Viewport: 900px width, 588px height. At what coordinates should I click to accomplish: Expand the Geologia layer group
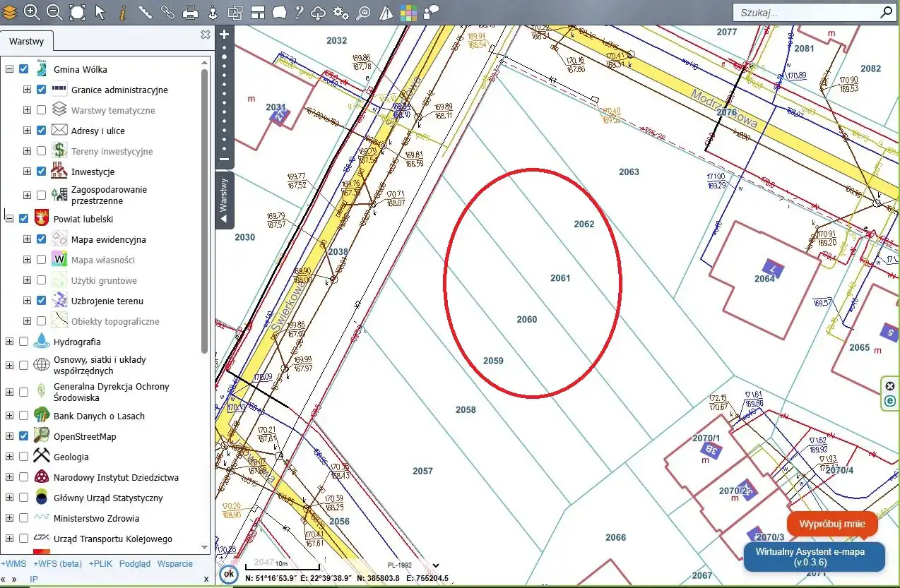pos(9,457)
